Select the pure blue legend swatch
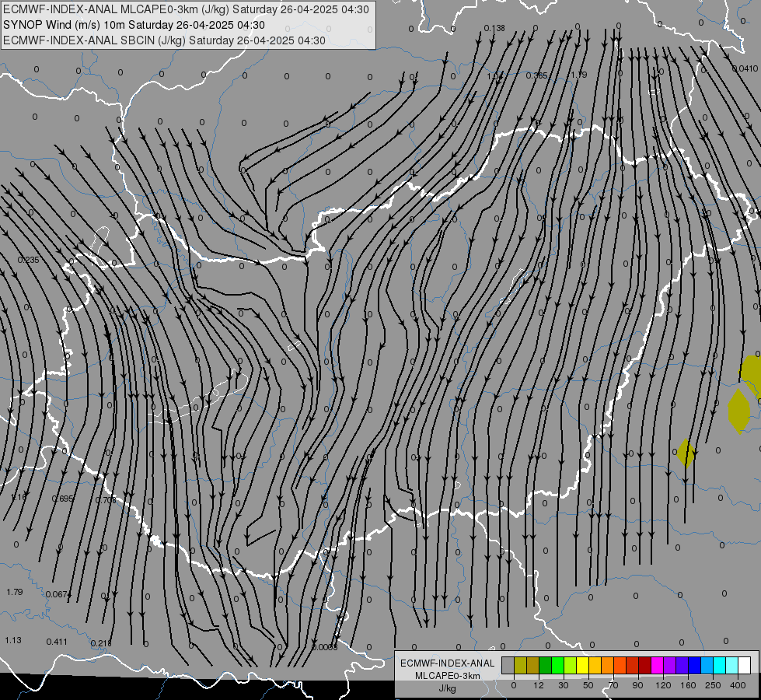761x700 pixels. click(x=694, y=665)
